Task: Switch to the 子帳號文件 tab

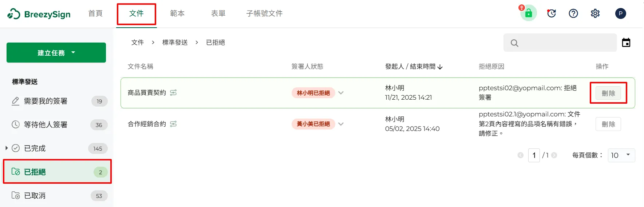Action: click(x=264, y=13)
